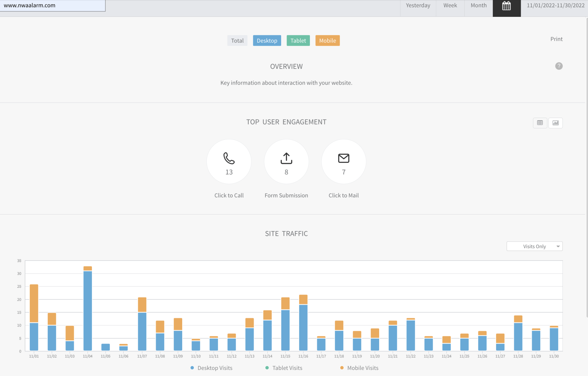Toggle the Desktop device filter

coord(267,41)
